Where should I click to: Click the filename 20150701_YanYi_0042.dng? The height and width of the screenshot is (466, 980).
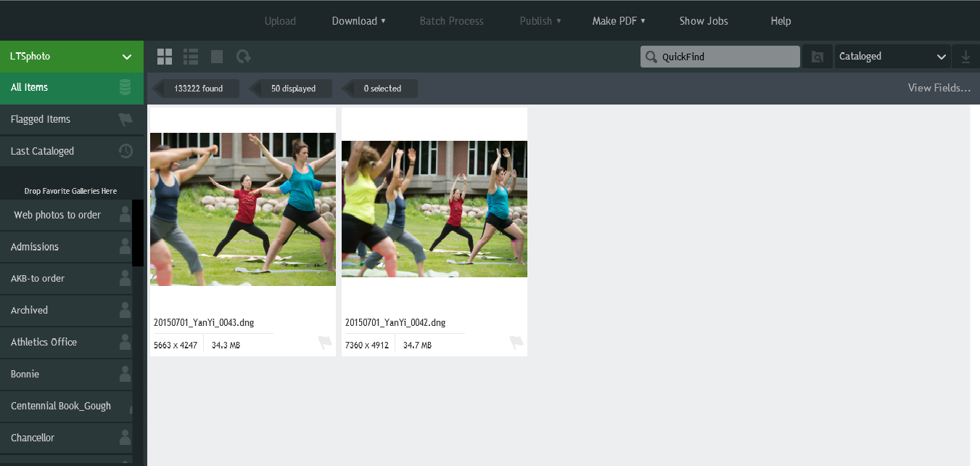pos(395,323)
